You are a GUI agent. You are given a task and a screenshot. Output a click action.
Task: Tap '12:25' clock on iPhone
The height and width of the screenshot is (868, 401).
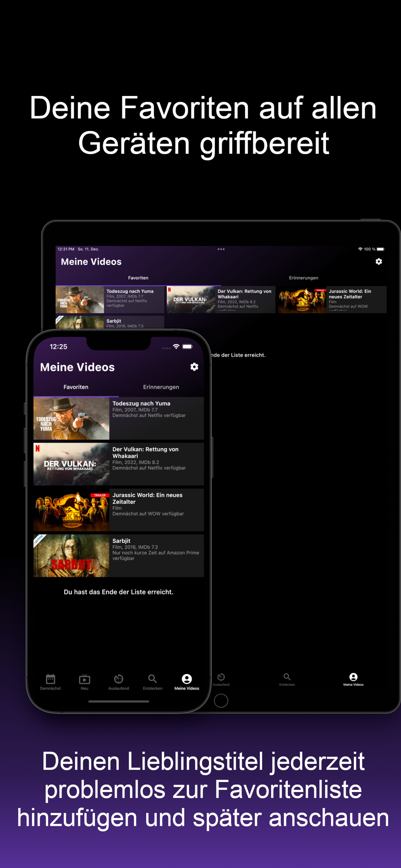tap(59, 346)
